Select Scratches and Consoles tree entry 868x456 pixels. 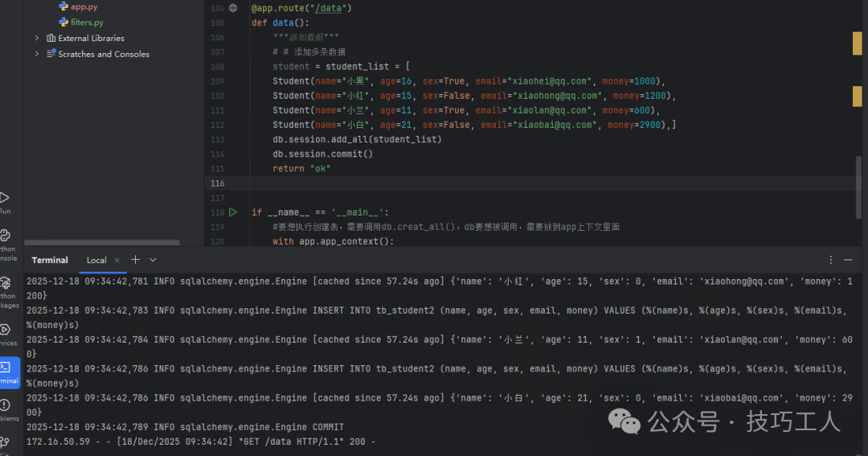104,55
